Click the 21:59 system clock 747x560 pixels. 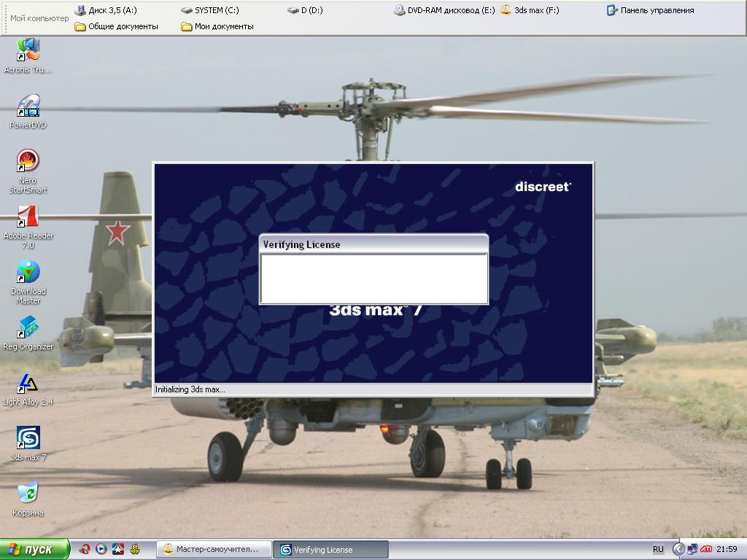(727, 549)
